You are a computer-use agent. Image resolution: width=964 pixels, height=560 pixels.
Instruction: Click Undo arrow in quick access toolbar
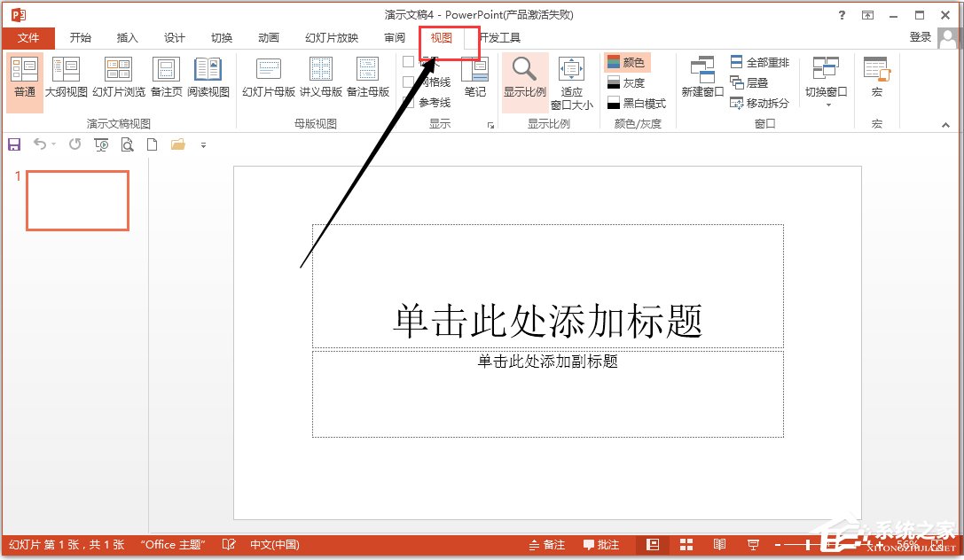coord(39,144)
